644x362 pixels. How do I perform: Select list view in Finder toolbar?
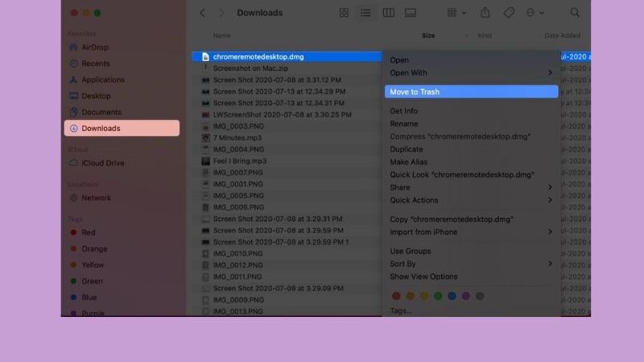point(366,13)
